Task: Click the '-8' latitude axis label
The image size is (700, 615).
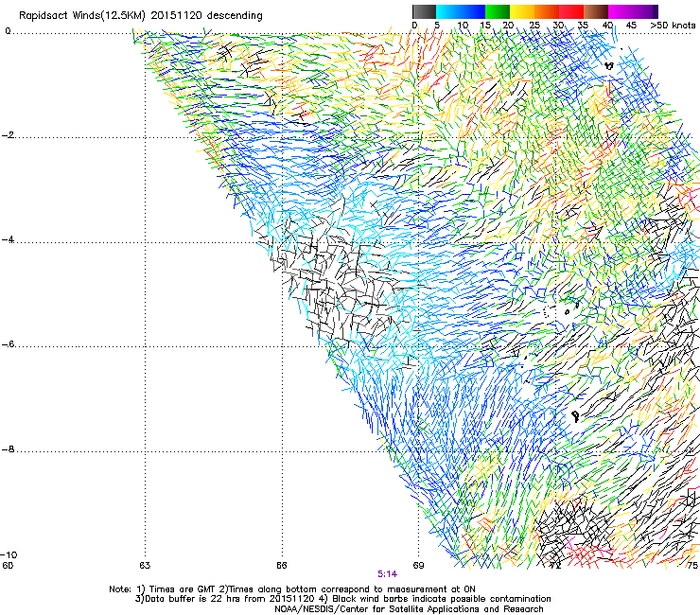Action: coord(9,449)
